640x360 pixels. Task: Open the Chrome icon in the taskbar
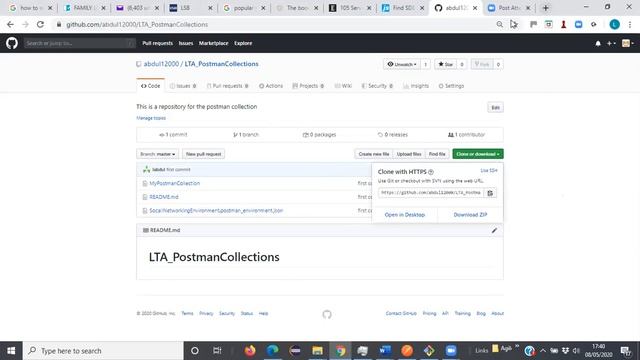tap(340, 351)
